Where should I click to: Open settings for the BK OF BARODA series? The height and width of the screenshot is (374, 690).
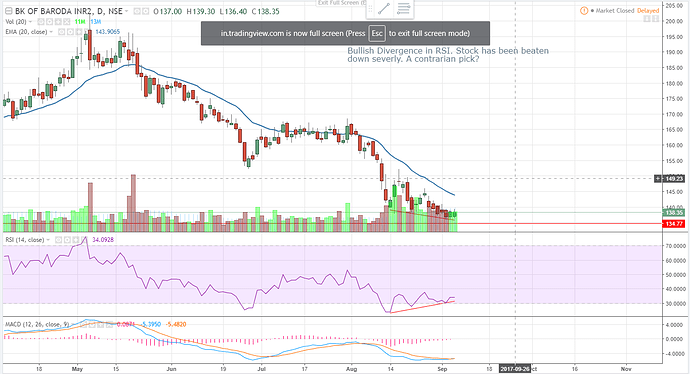(146, 11)
